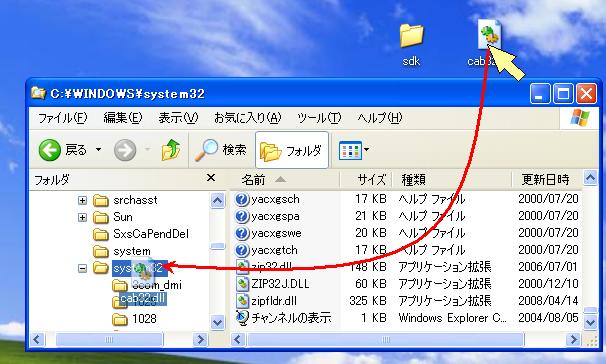
Task: Select the チャンネルの表示 shortcut icon
Action: 242,318
